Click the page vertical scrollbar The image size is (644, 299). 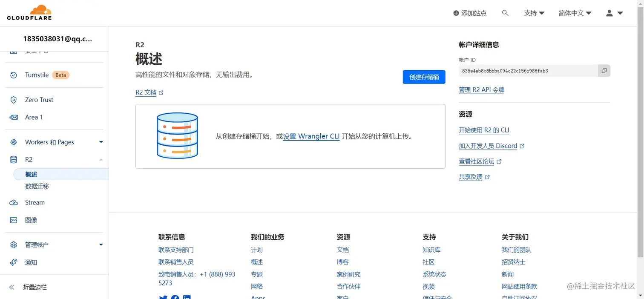pyautogui.click(x=640, y=132)
